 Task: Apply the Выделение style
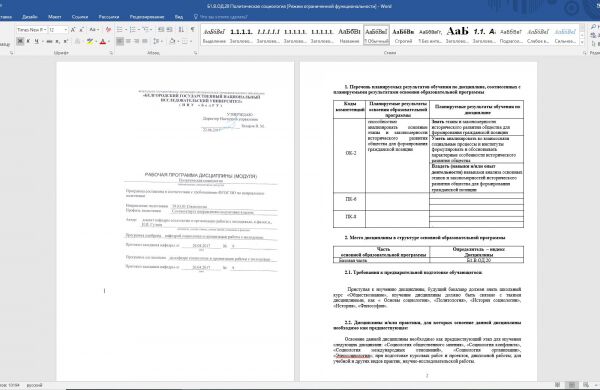point(214,35)
